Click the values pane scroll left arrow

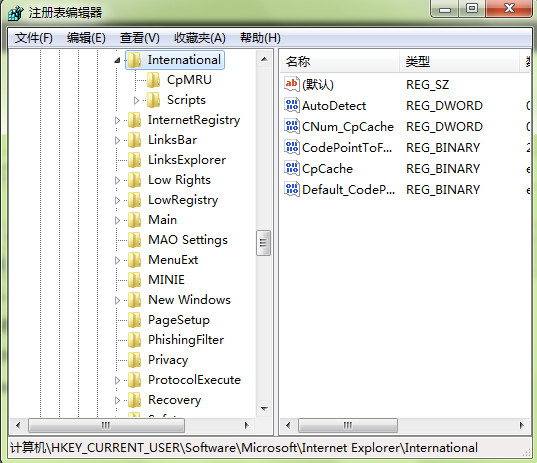288,426
